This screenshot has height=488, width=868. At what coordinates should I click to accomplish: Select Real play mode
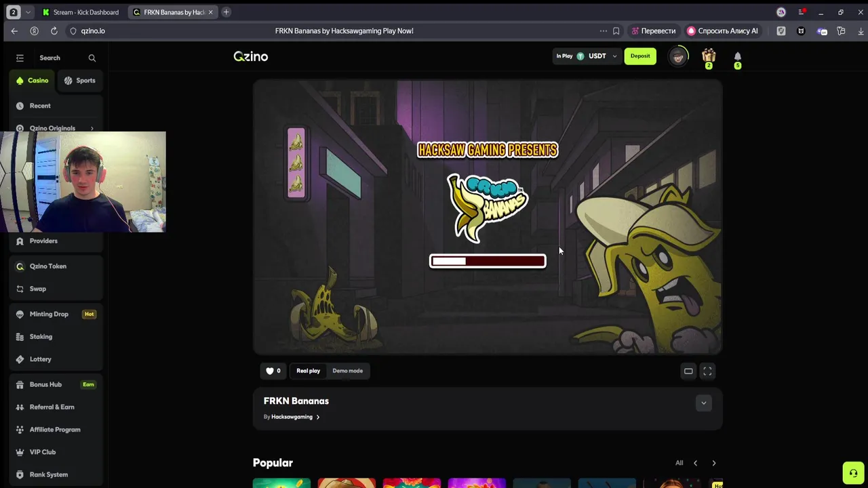tap(308, 371)
